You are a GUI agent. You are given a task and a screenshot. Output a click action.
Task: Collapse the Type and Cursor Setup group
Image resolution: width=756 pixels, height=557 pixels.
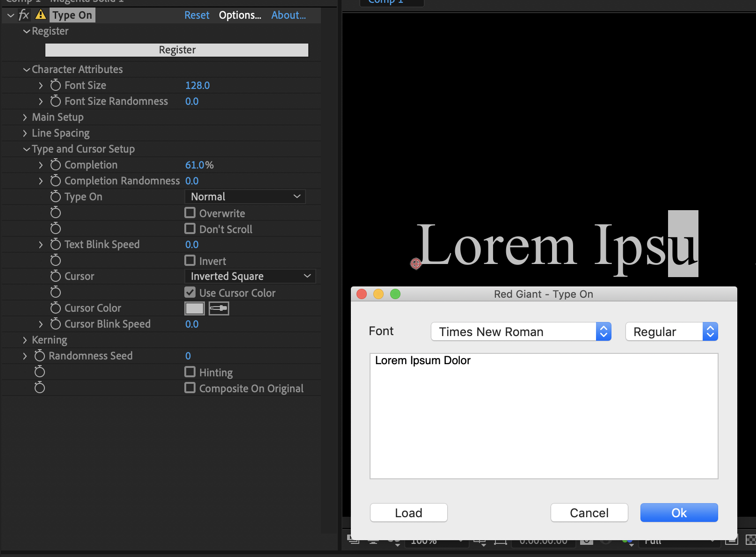pyautogui.click(x=26, y=149)
